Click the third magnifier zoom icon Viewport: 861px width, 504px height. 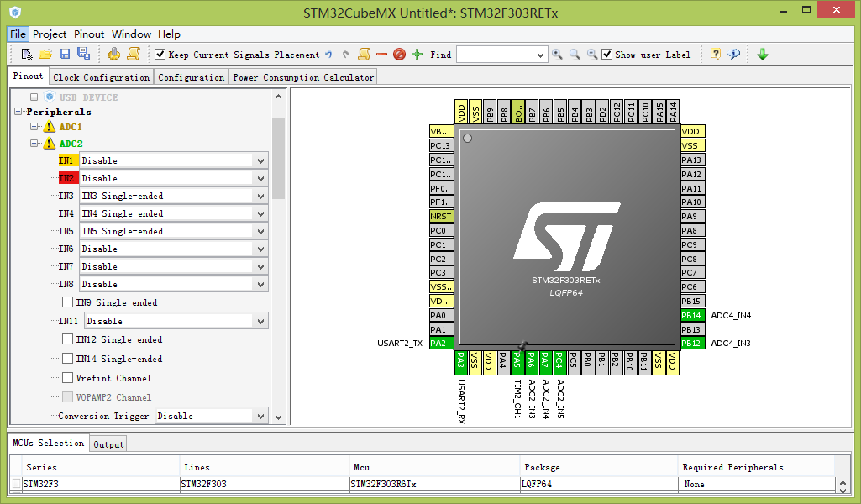(x=592, y=55)
